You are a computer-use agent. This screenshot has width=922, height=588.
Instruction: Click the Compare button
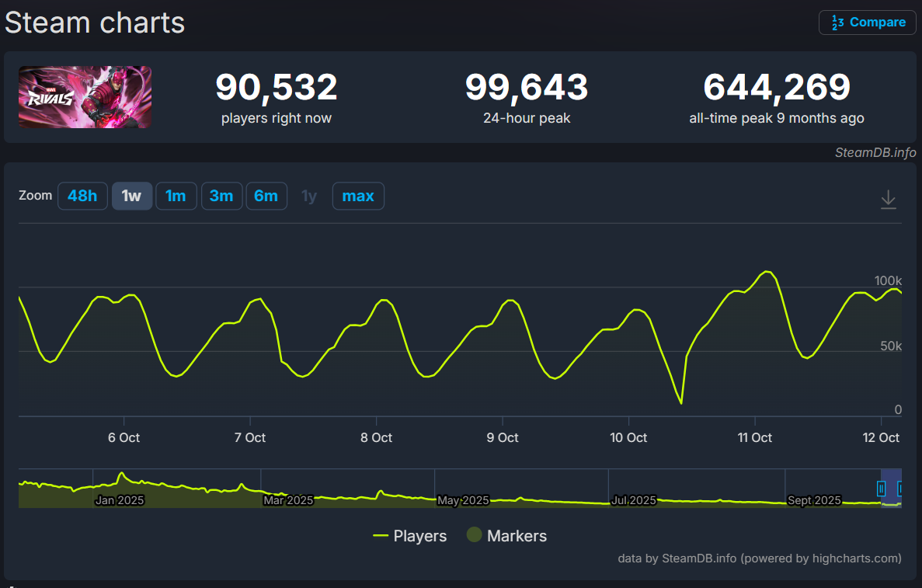(868, 23)
